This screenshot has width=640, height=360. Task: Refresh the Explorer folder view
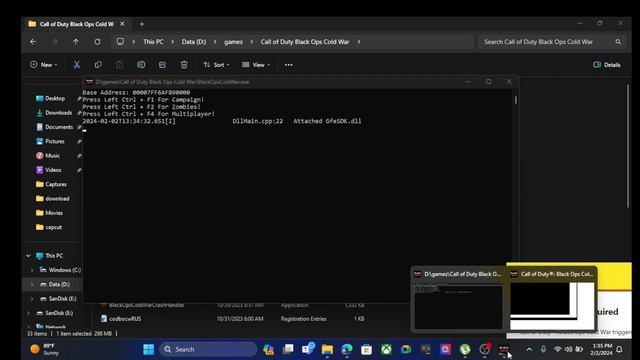[x=97, y=42]
